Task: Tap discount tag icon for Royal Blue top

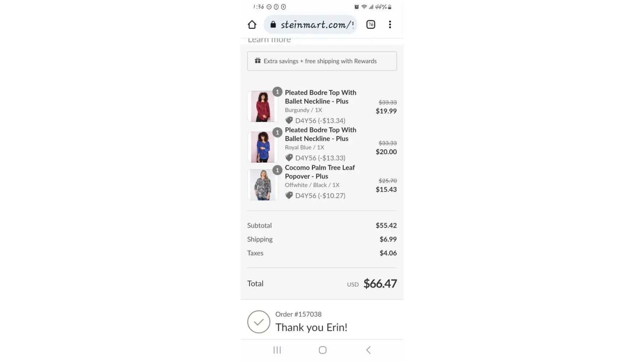Action: (x=289, y=158)
